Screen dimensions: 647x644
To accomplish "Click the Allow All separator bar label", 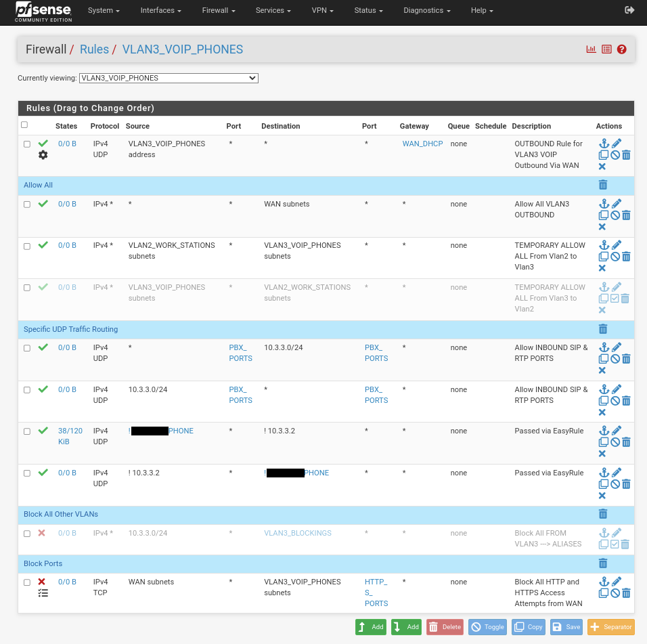I will (38, 185).
